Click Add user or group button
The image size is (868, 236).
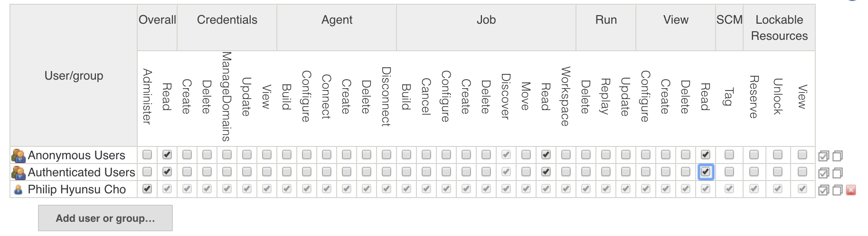pos(105,218)
